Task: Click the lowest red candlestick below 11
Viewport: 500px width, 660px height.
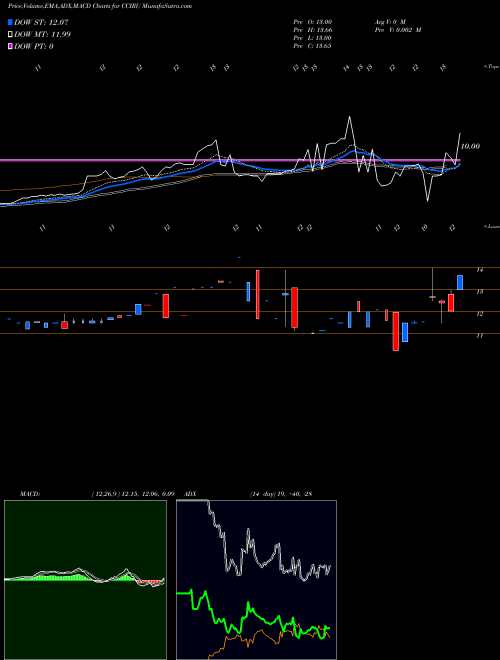Action: tap(396, 331)
